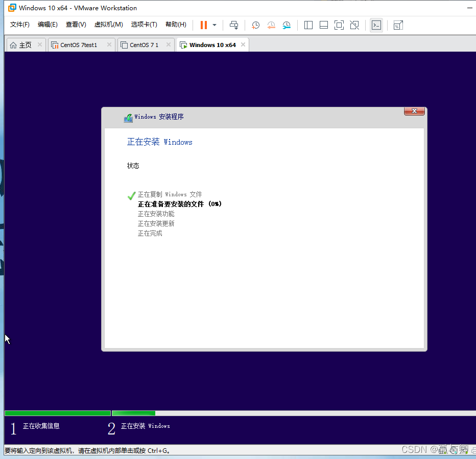The image size is (476, 459).
Task: Open the 选项卡(T) menu
Action: click(x=144, y=25)
